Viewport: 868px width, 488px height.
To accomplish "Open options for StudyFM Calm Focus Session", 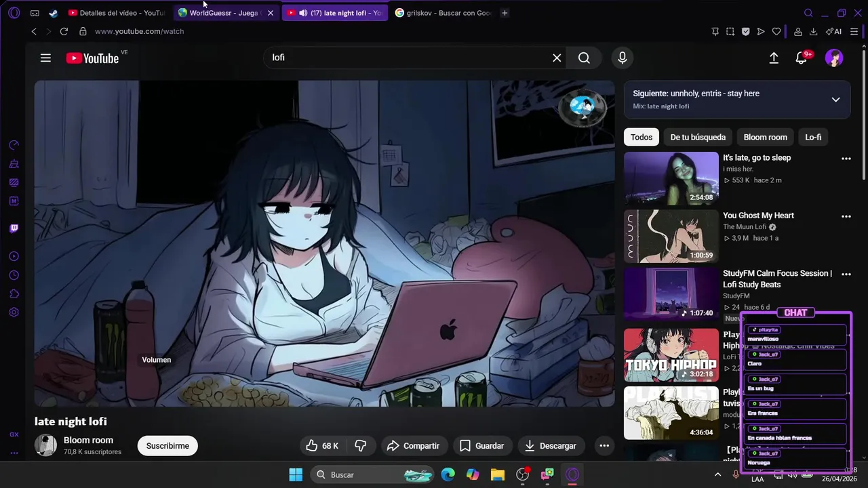I will [x=846, y=274].
